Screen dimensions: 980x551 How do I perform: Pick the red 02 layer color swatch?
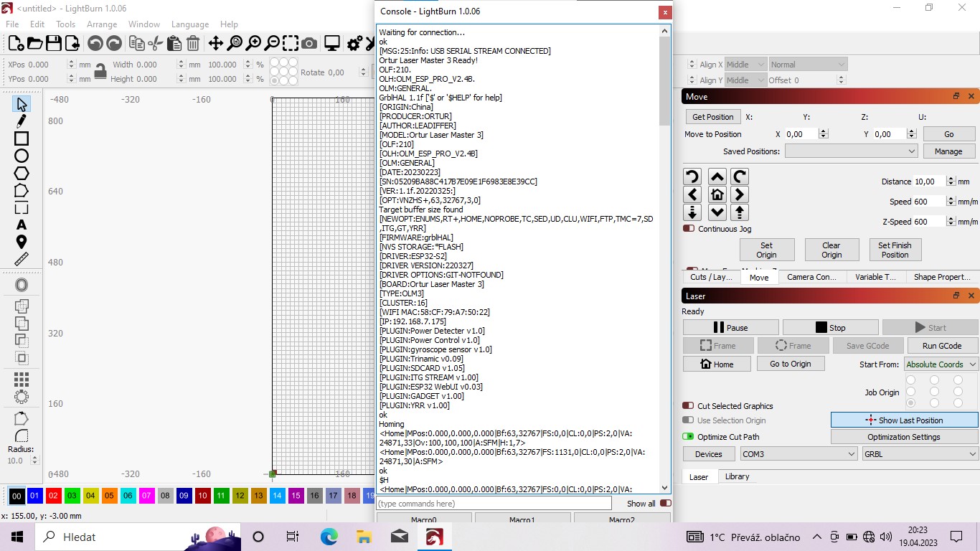[54, 496]
